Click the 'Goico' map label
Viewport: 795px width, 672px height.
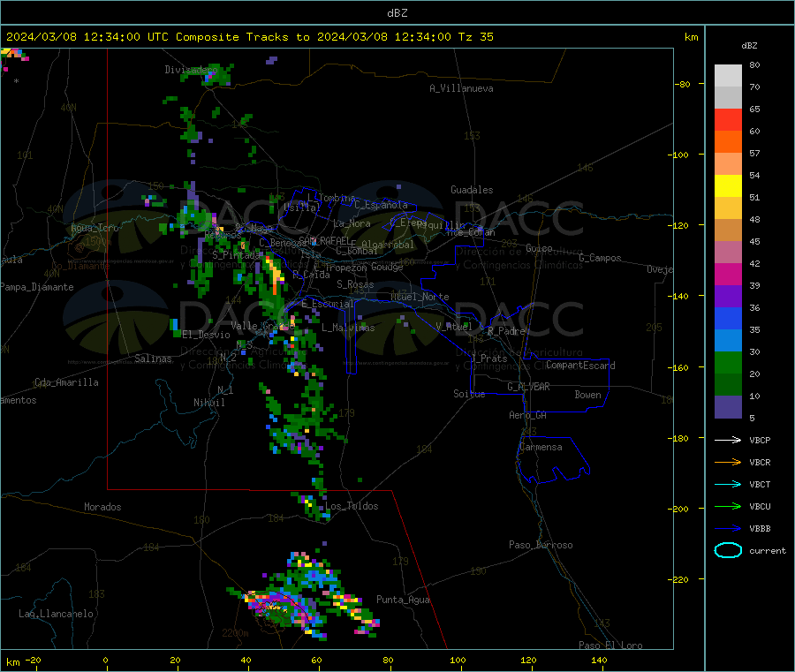click(539, 248)
